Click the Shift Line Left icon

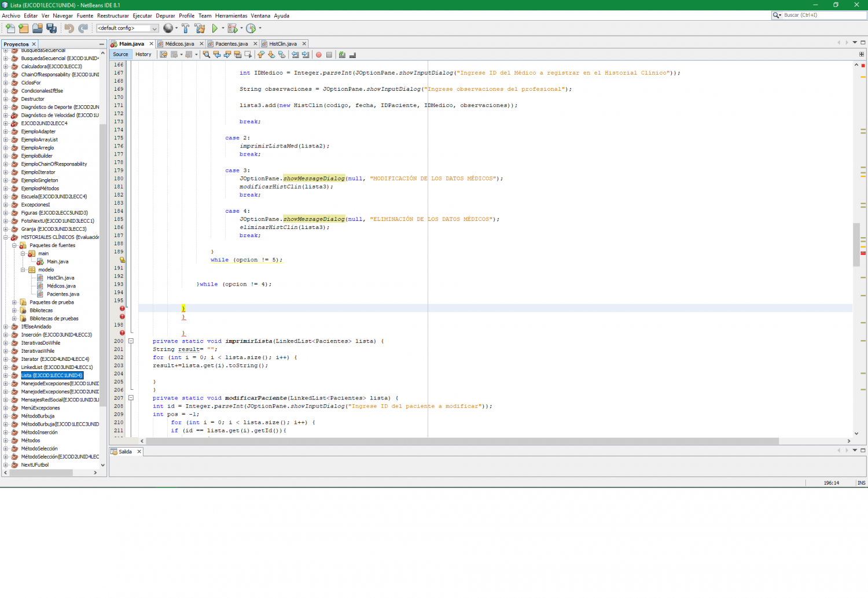pyautogui.click(x=295, y=54)
